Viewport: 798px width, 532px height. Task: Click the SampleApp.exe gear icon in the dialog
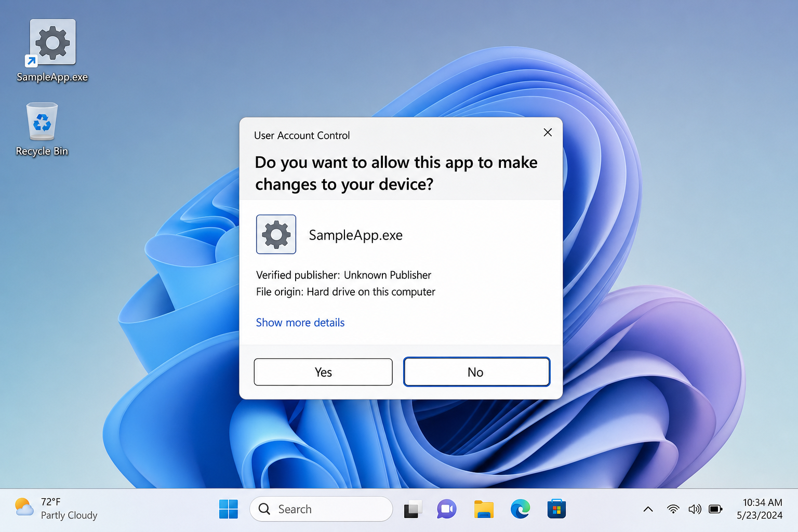pyautogui.click(x=276, y=234)
